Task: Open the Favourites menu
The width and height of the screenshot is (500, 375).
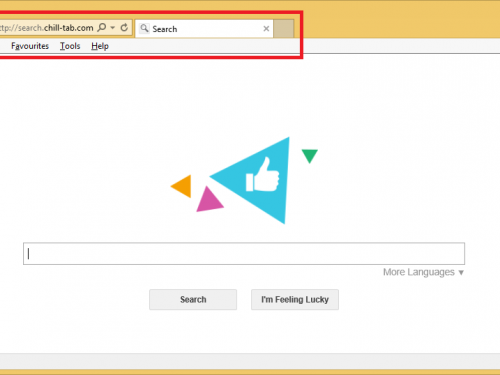Action: click(30, 46)
